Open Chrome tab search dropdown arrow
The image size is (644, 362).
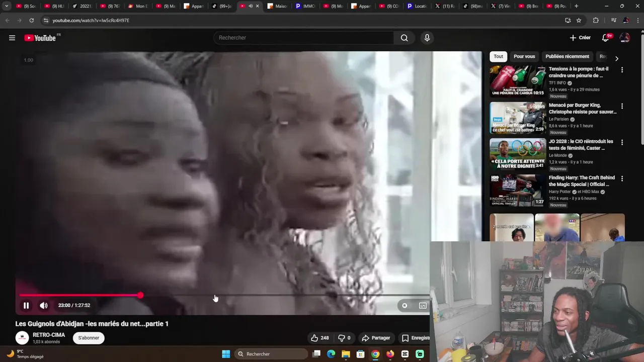(x=7, y=6)
